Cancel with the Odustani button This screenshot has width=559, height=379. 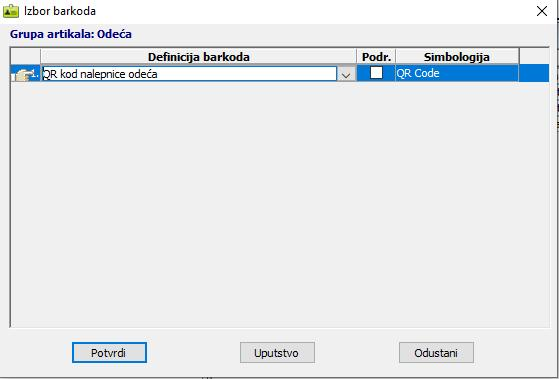point(436,353)
